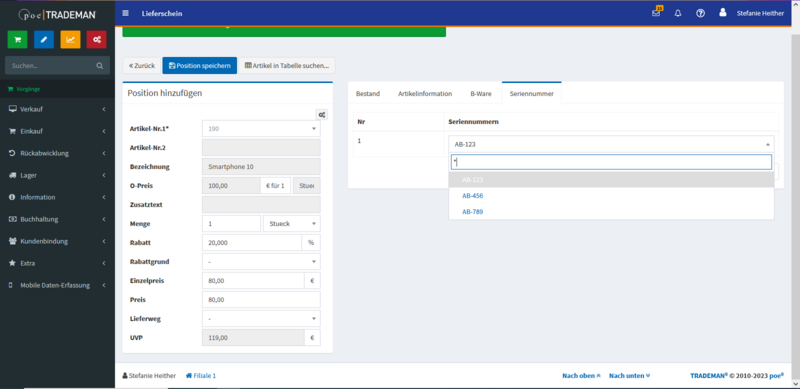800x389 pixels.
Task: Click the UVP field showing 119,00
Action: [x=253, y=337]
